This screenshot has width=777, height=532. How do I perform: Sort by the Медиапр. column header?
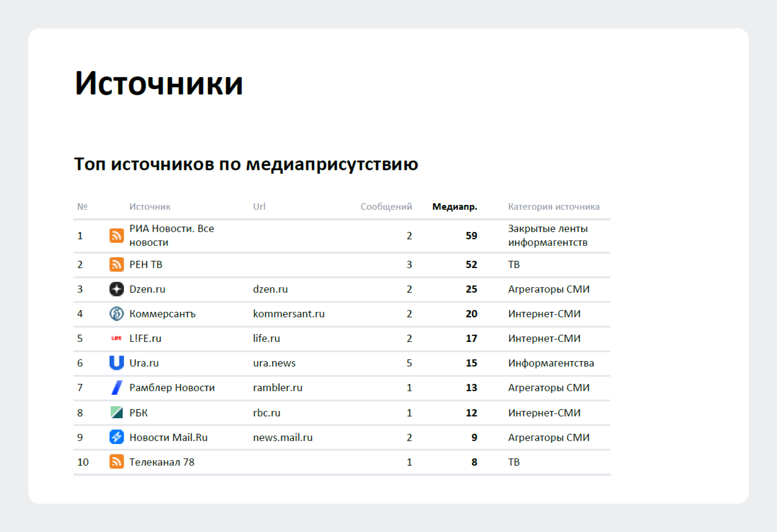[x=455, y=207]
